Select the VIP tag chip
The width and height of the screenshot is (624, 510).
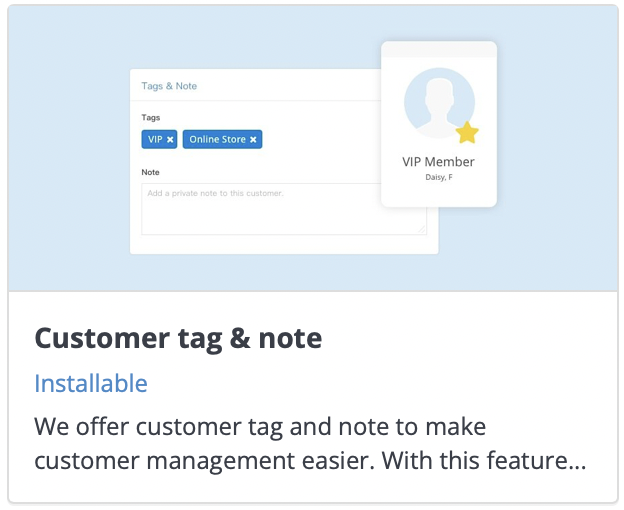159,139
